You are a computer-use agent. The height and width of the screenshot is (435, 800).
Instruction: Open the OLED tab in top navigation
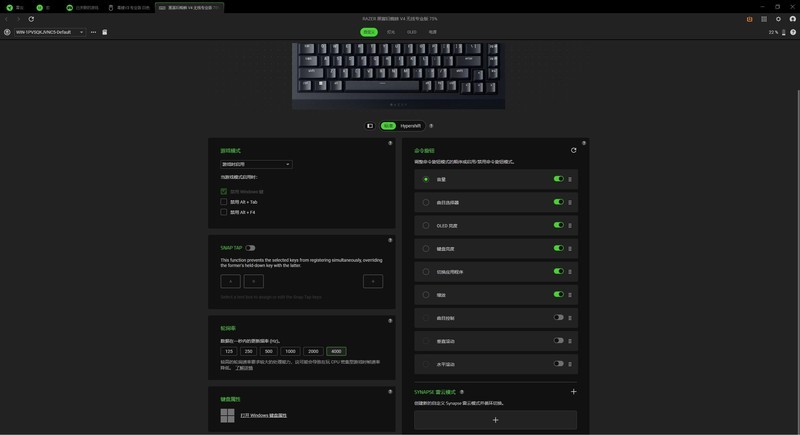tap(412, 32)
